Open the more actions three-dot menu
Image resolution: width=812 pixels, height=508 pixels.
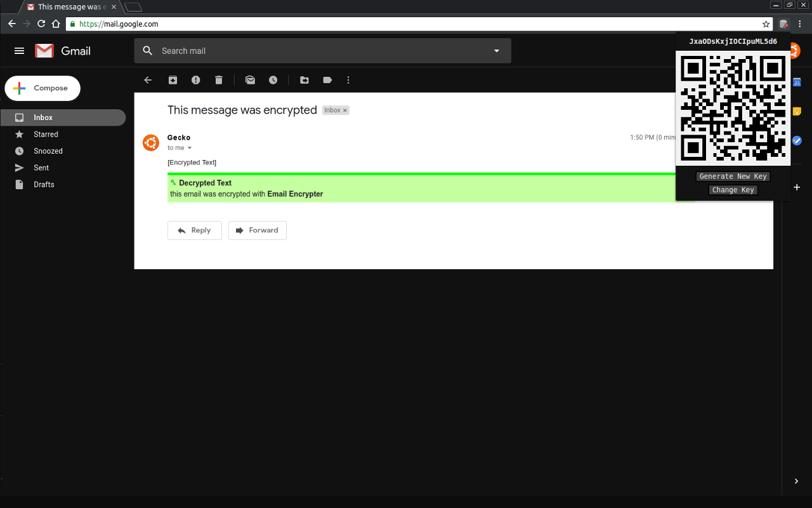pos(348,80)
